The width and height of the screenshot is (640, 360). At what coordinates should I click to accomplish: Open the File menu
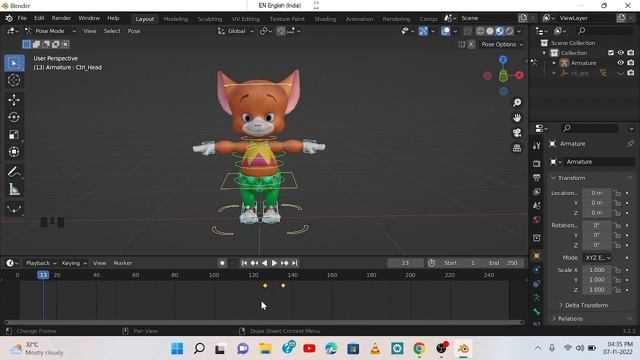[x=22, y=18]
